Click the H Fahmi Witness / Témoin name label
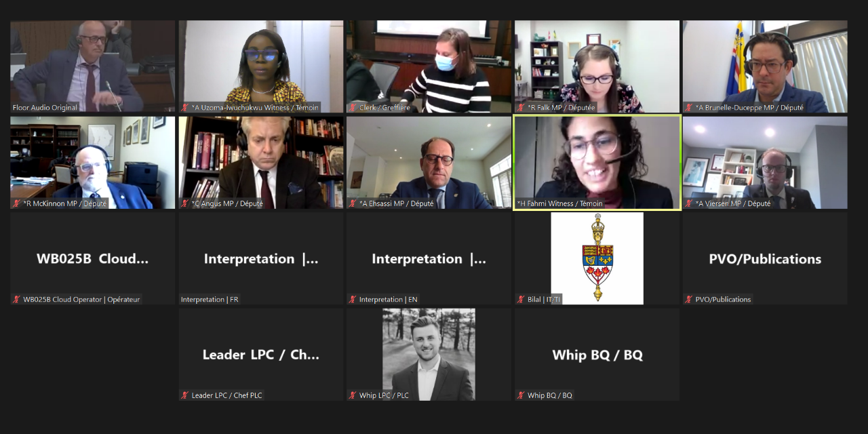This screenshot has height=434, width=868. (x=559, y=203)
